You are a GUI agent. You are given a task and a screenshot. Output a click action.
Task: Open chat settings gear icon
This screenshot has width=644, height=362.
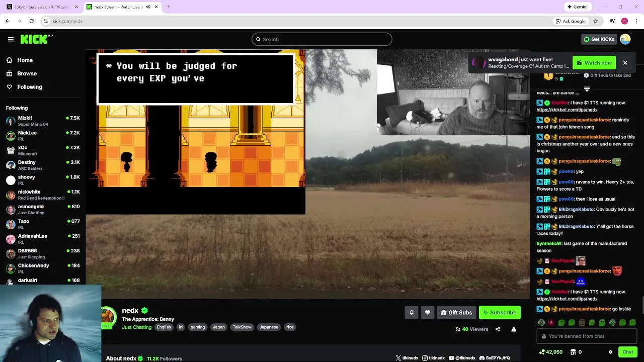tap(610, 352)
